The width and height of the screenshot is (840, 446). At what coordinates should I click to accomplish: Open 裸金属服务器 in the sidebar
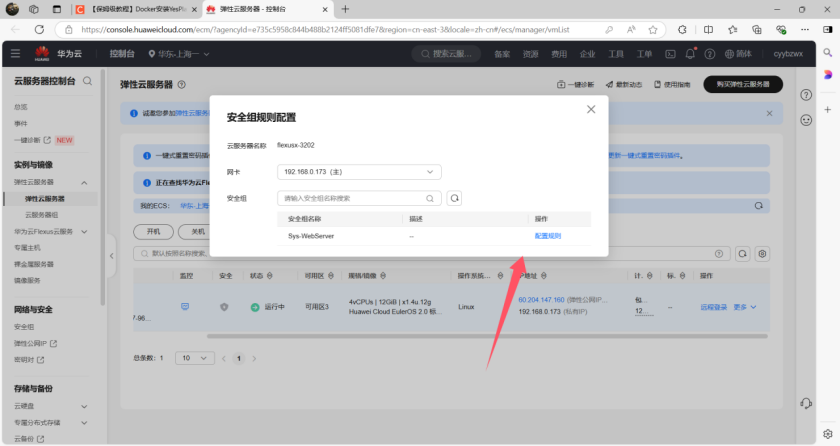pyautogui.click(x=34, y=264)
